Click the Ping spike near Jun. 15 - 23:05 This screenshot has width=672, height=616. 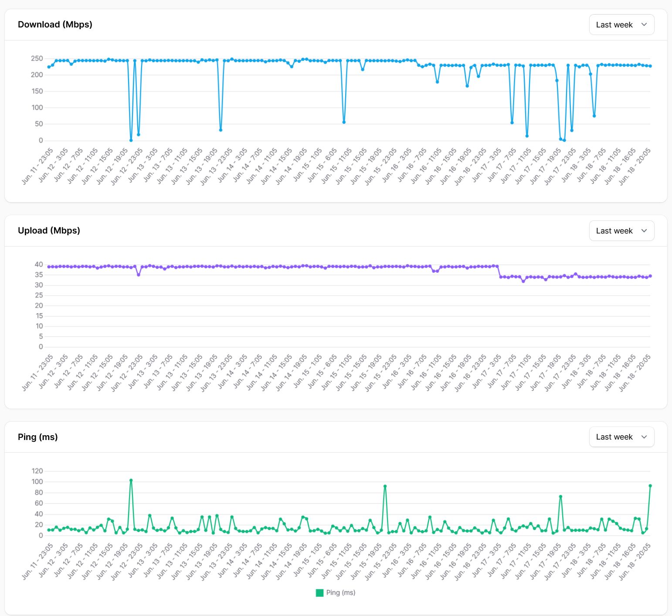click(385, 486)
